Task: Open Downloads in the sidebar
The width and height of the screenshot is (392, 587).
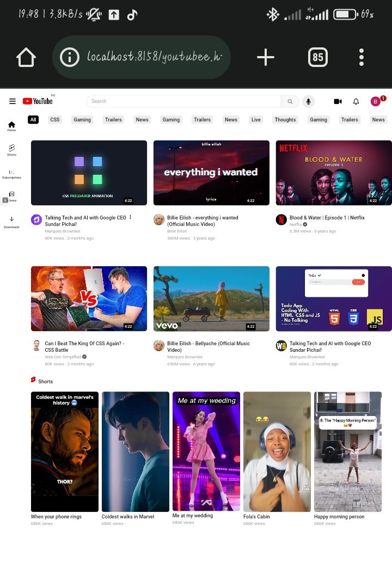Action: (11, 222)
